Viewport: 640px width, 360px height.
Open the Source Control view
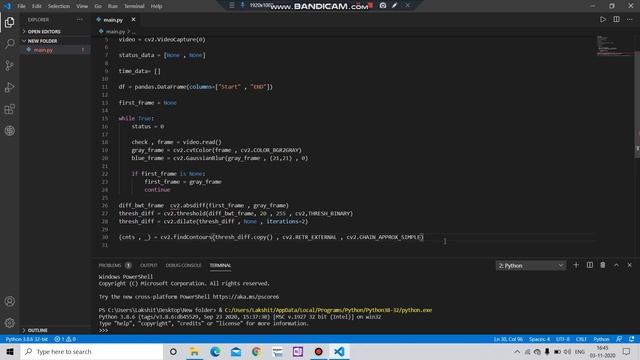pyautogui.click(x=10, y=65)
